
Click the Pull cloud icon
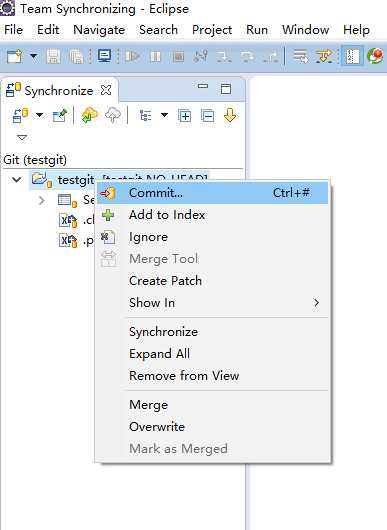click(x=90, y=115)
